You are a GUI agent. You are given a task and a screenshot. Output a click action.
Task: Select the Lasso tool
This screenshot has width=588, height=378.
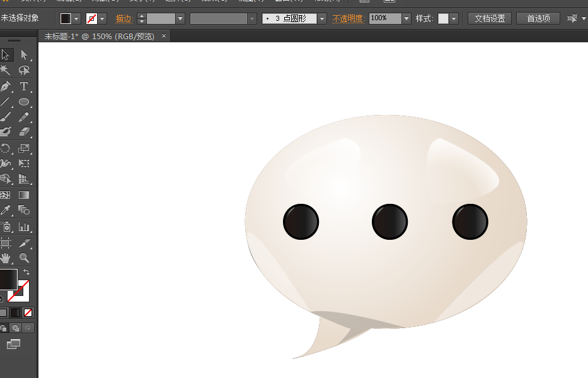point(24,70)
